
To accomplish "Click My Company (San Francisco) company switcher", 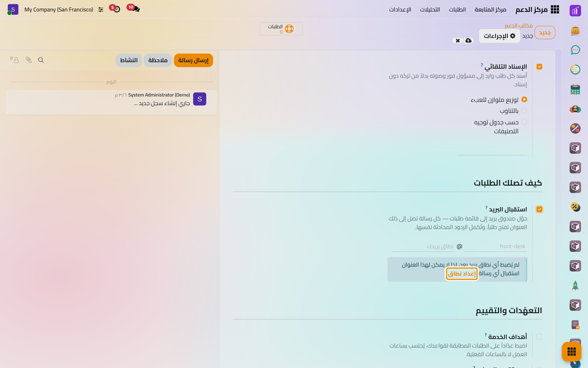I will coord(59,10).
